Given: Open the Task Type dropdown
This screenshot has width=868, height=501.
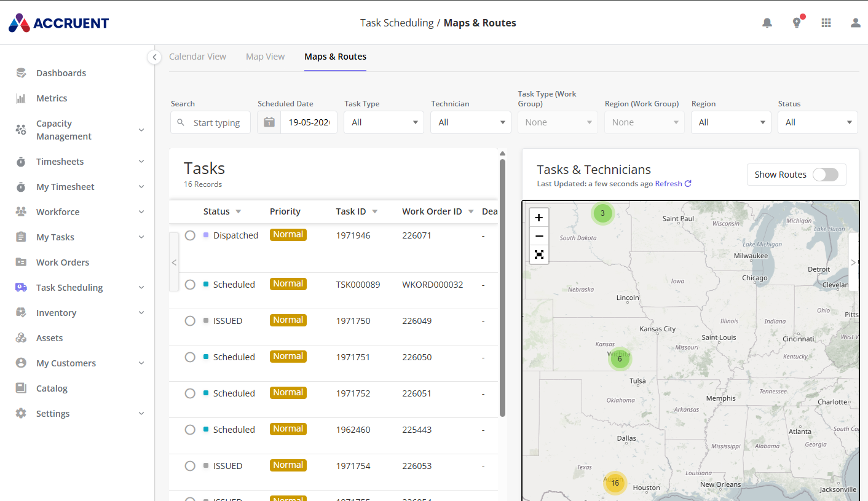Looking at the screenshot, I should 384,122.
